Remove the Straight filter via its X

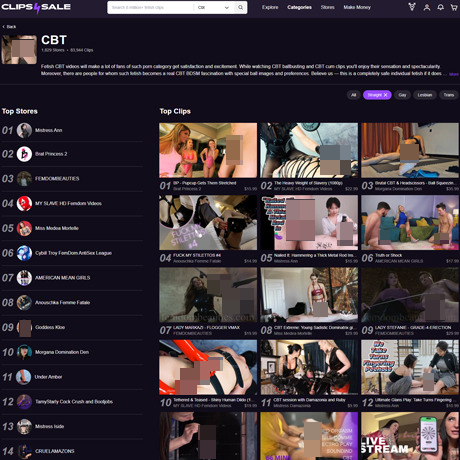pos(385,95)
